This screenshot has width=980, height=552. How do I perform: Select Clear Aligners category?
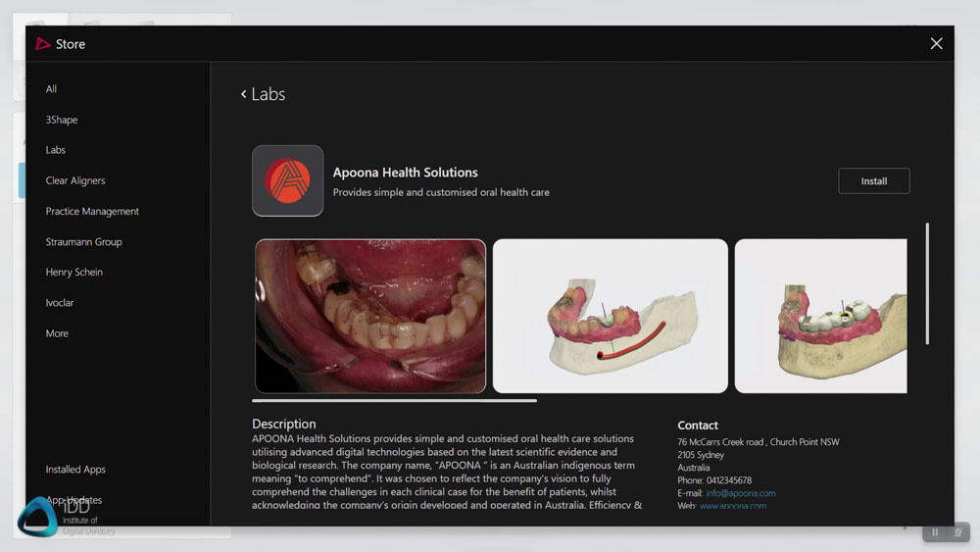coord(75,180)
